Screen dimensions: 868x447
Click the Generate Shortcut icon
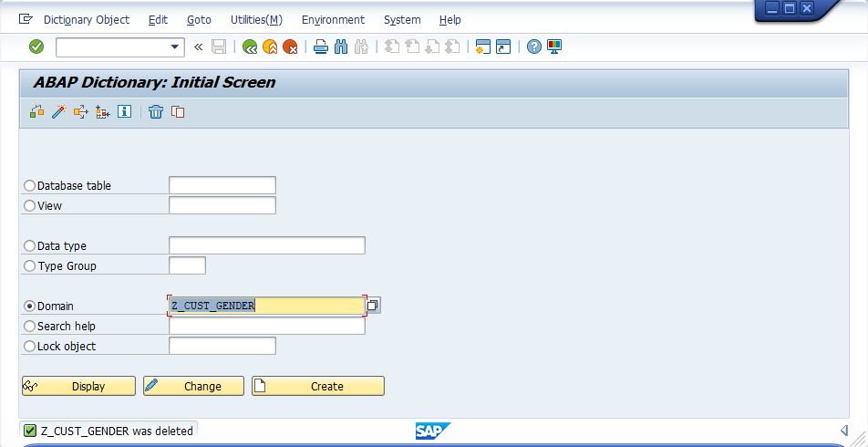tap(503, 47)
